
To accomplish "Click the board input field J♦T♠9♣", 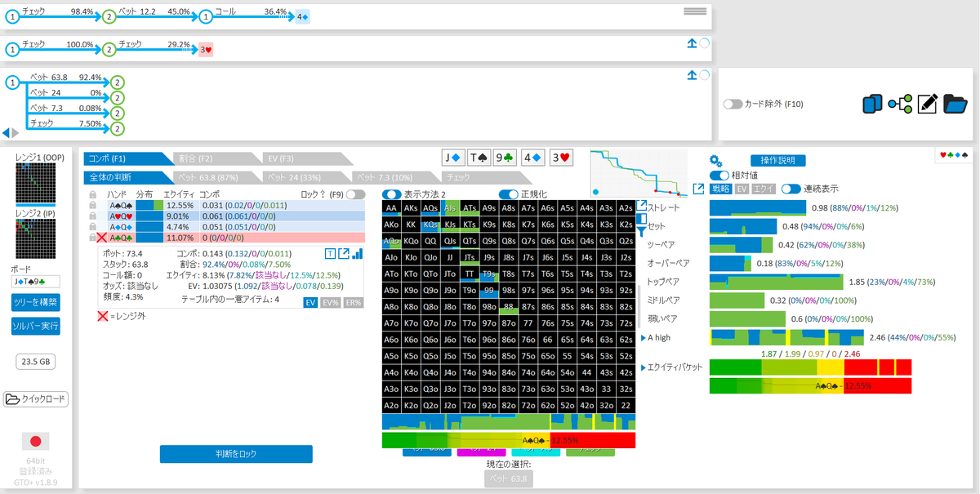I will point(36,282).
